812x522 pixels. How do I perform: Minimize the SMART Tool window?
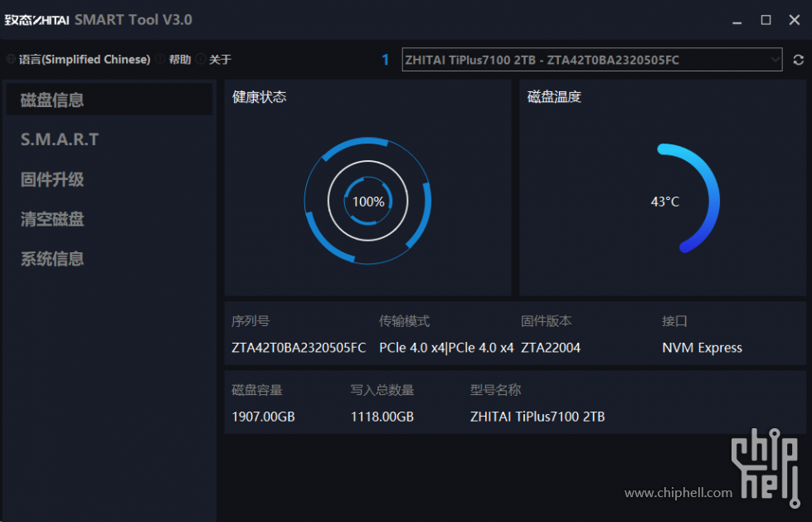[x=737, y=21]
